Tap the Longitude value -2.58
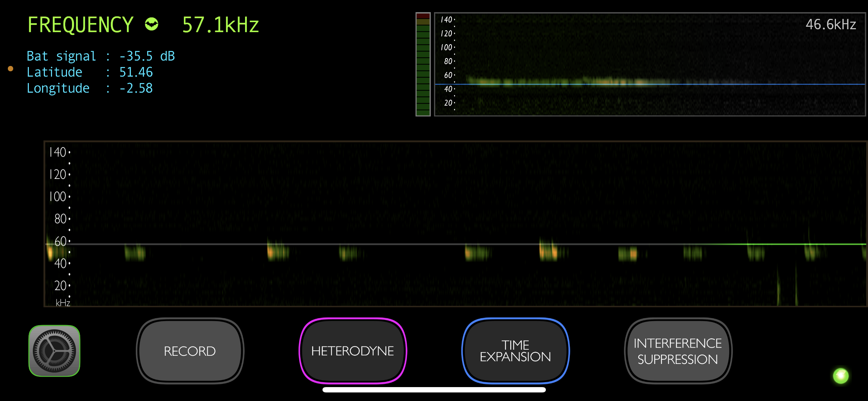Screen dimensions: 868x401 click(x=136, y=88)
